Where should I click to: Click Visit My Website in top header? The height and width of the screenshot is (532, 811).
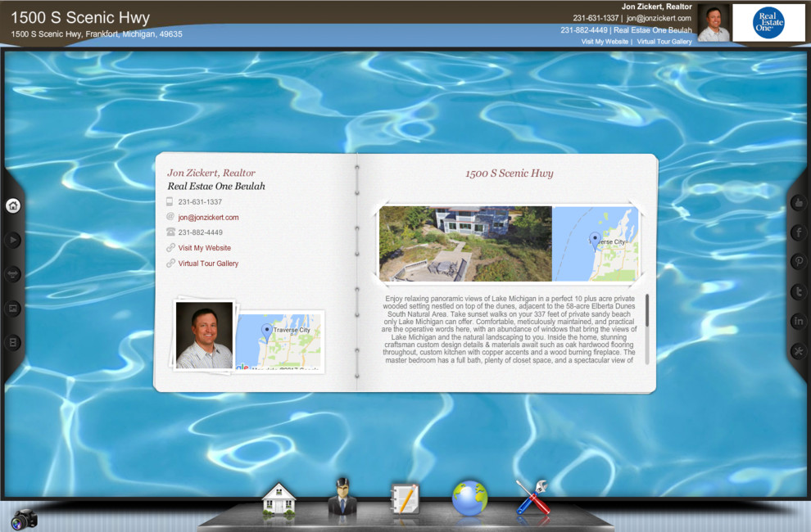[x=605, y=42]
